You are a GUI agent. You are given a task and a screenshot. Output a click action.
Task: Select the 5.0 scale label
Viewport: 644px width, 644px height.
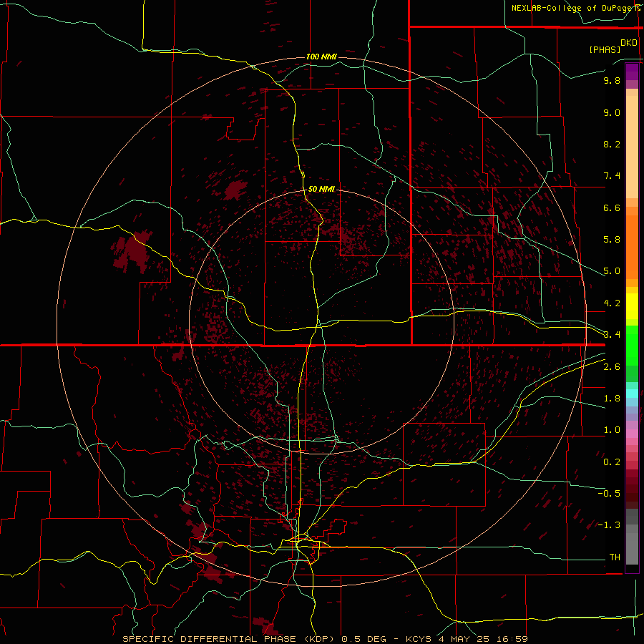pyautogui.click(x=612, y=271)
